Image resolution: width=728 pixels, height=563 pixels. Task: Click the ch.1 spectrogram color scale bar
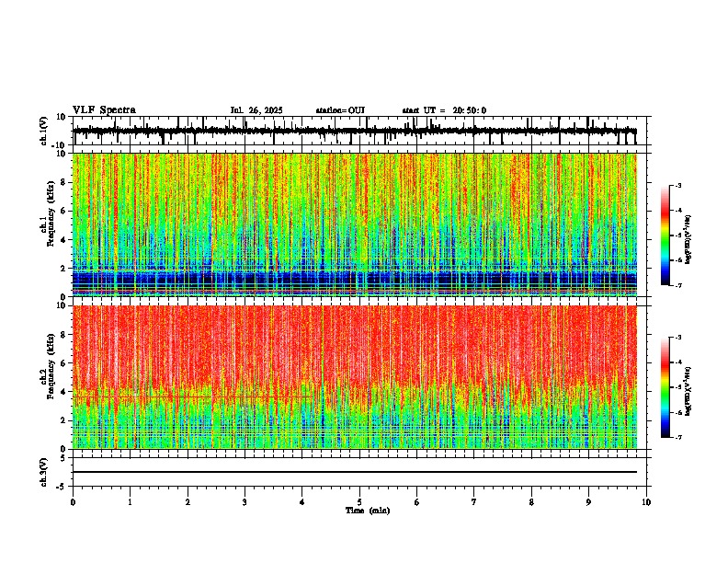[x=665, y=236]
